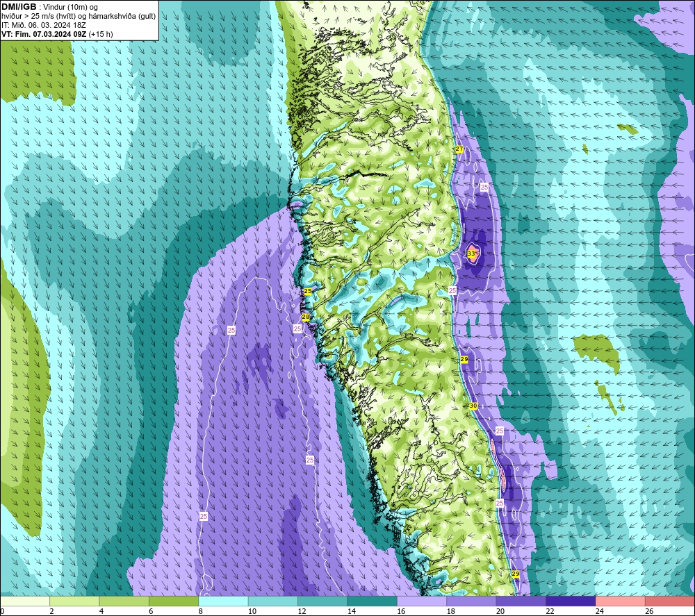Click the legend tick label 20
Image resolution: width=695 pixels, height=616 pixels.
pyautogui.click(x=500, y=612)
